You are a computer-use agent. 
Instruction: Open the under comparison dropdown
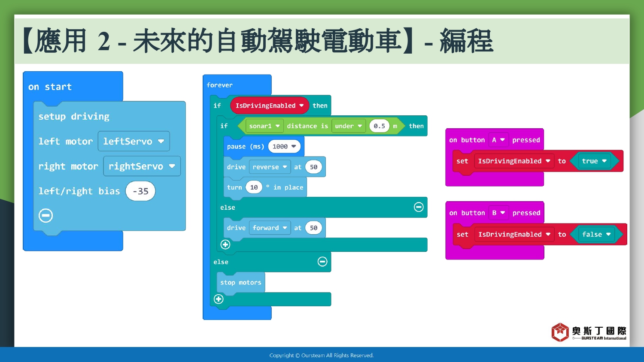click(x=349, y=126)
